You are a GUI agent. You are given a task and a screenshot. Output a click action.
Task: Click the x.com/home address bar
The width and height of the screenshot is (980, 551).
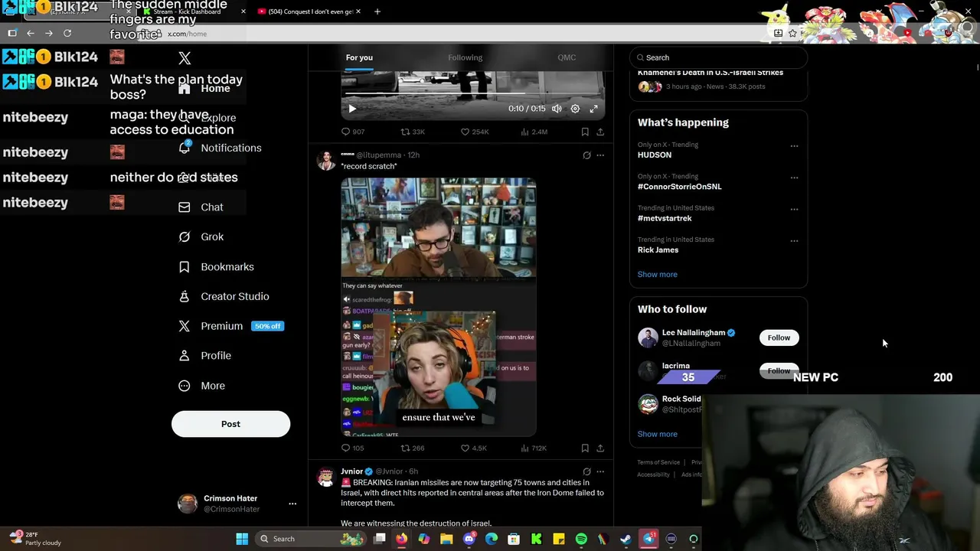tap(459, 34)
